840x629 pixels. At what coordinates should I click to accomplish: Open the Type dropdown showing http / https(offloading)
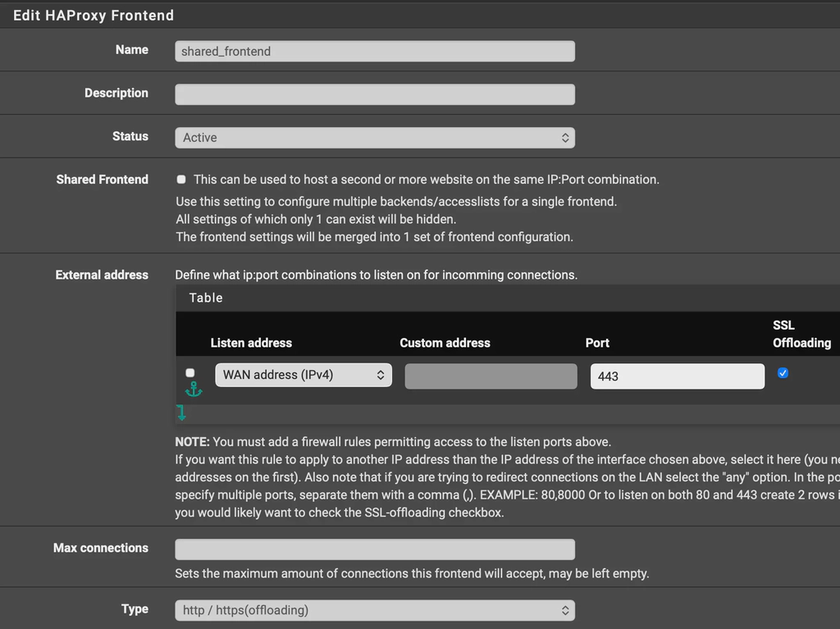click(374, 610)
